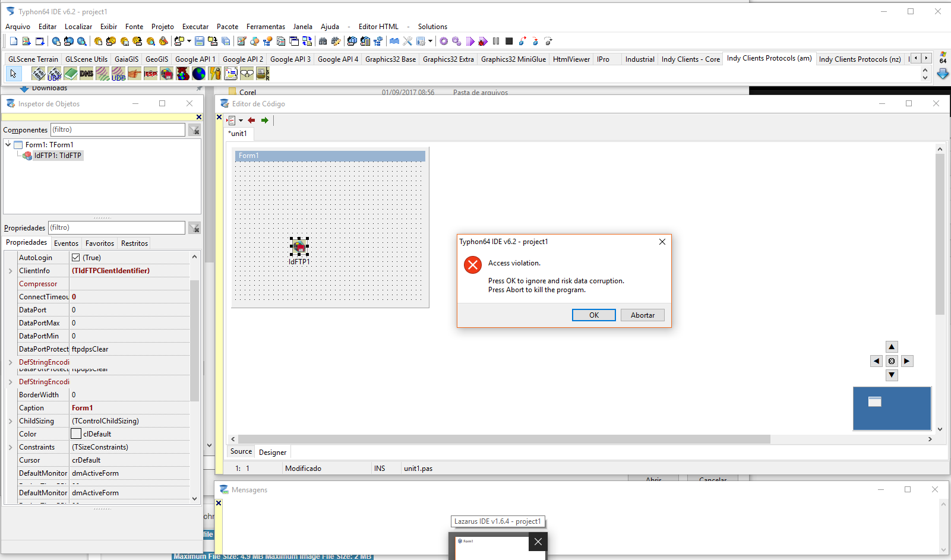This screenshot has height=560, width=951.
Task: Open the code editor jump history dropdown
Action: (x=241, y=121)
